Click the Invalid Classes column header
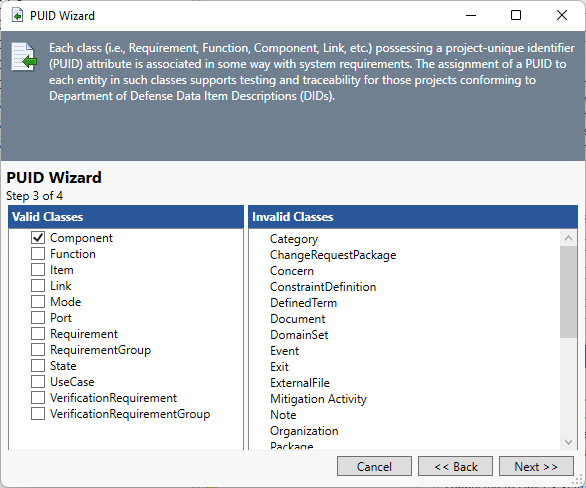Screen dimensions: 586x488 point(413,217)
